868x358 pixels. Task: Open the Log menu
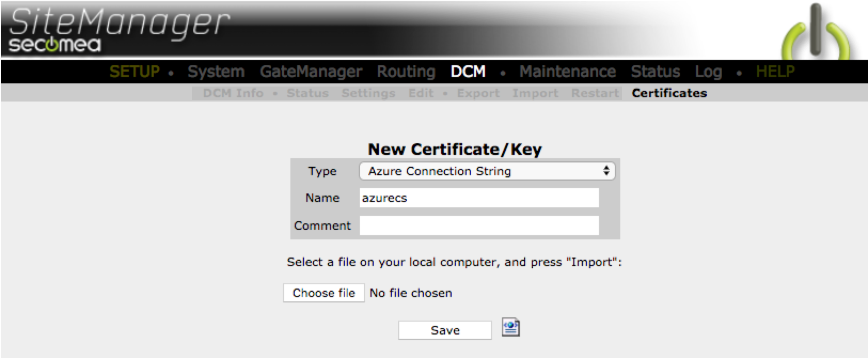point(708,72)
